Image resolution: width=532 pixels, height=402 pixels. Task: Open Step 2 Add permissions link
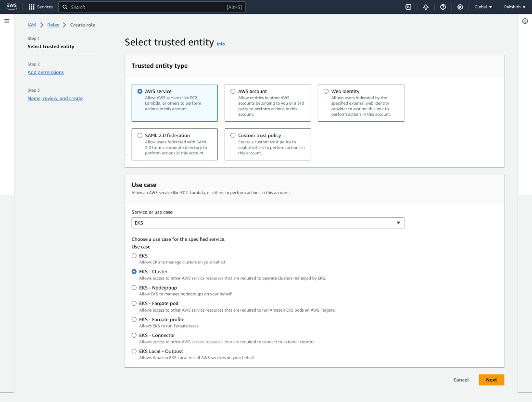coord(46,72)
